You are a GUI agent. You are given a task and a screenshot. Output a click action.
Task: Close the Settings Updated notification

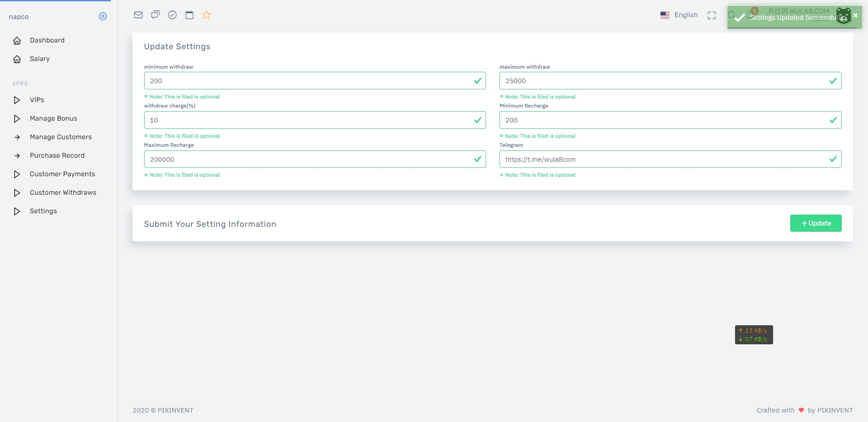tap(855, 15)
